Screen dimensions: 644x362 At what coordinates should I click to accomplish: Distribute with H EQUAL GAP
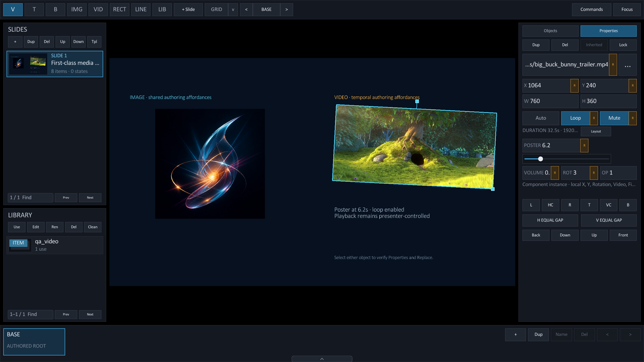tap(550, 220)
